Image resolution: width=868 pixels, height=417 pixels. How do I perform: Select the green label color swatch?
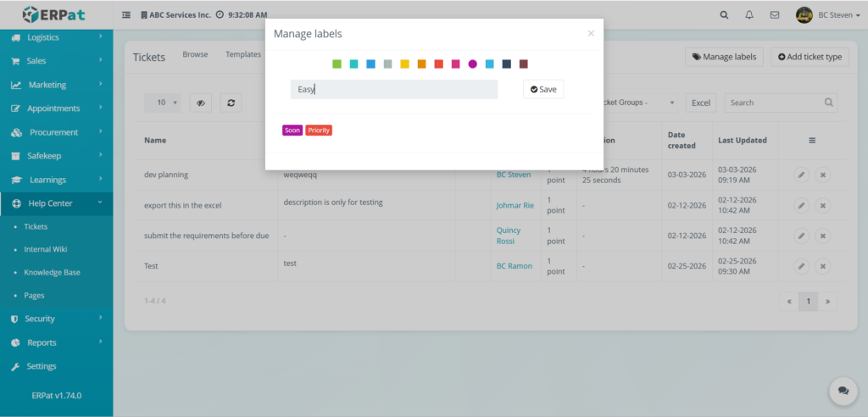click(x=337, y=64)
